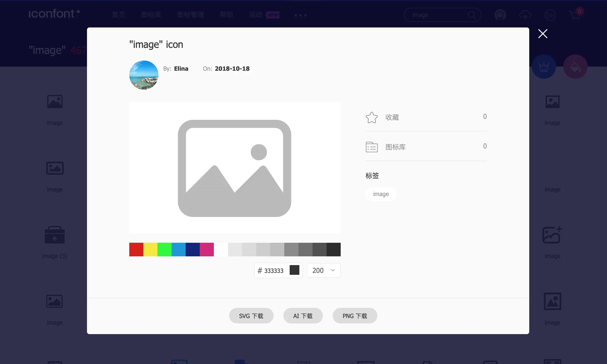Open the search with the magnifier icon
607x364 pixels.
472,15
